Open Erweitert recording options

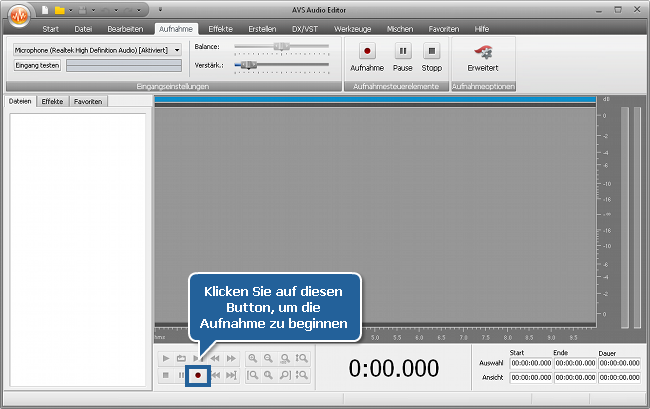pos(483,57)
